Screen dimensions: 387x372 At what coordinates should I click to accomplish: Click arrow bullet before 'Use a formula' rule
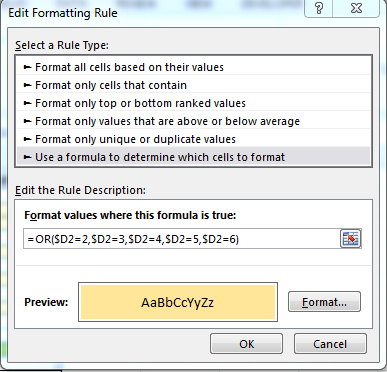pos(27,157)
